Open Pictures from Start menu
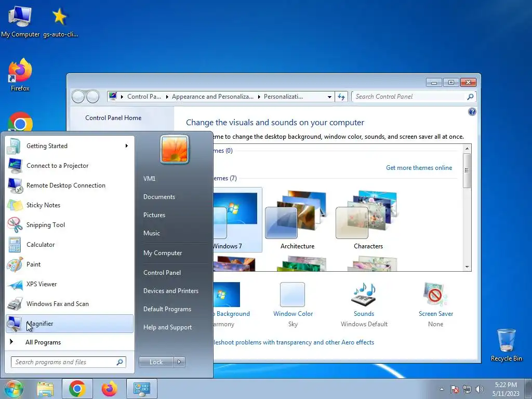Screen dimensions: 532x399 [154, 215]
